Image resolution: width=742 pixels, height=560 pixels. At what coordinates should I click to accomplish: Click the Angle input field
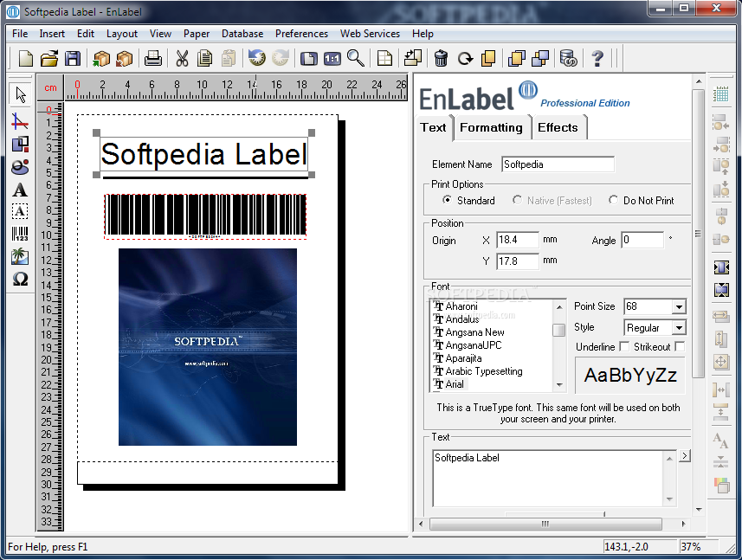tap(643, 240)
